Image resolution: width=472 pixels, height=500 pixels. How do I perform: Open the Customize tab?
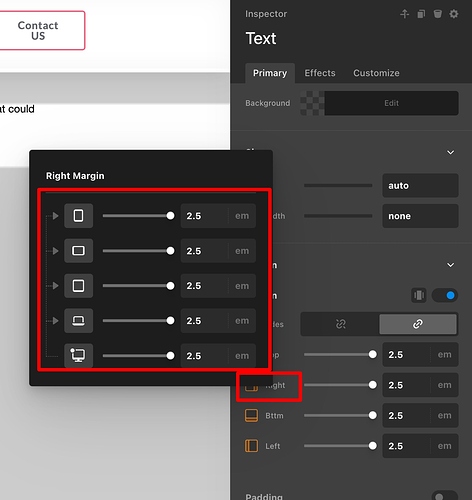coord(376,73)
